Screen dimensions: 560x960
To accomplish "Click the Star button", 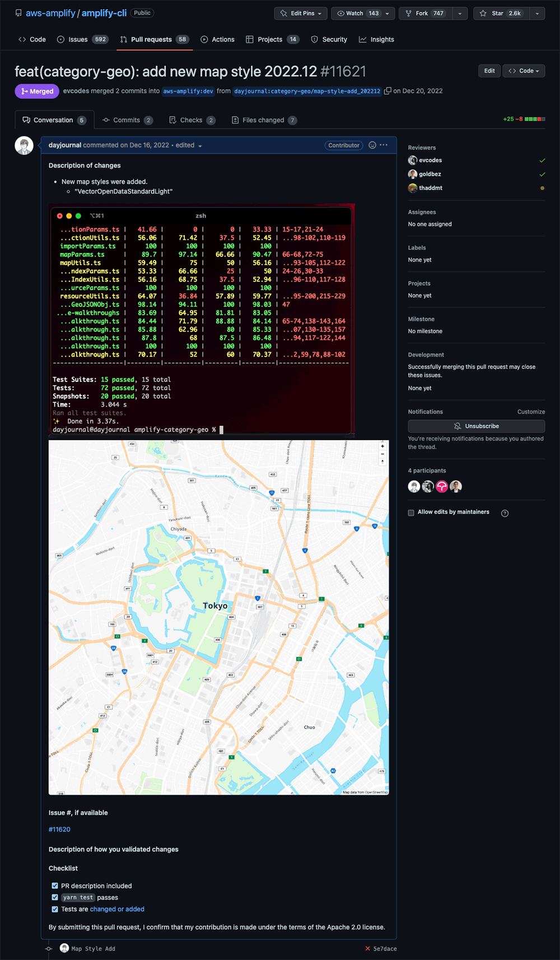I will [501, 13].
